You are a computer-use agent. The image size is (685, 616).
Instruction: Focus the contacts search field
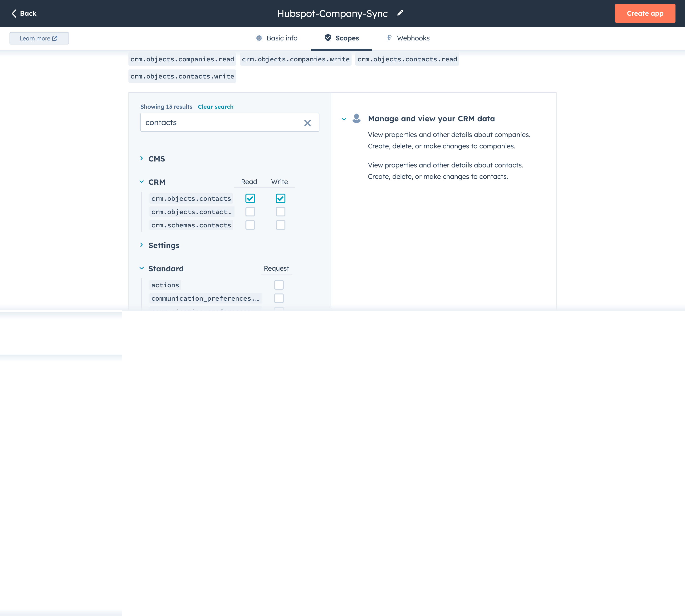(x=230, y=122)
